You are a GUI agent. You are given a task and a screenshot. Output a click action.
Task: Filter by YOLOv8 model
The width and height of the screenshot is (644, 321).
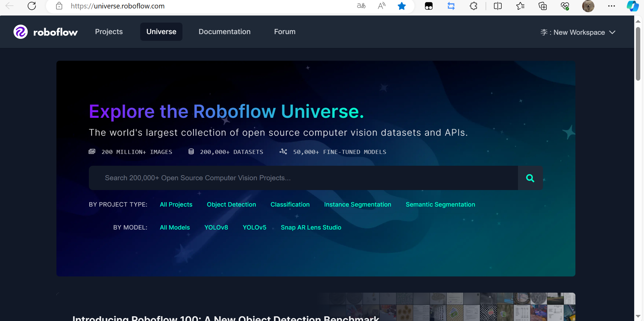coord(216,228)
